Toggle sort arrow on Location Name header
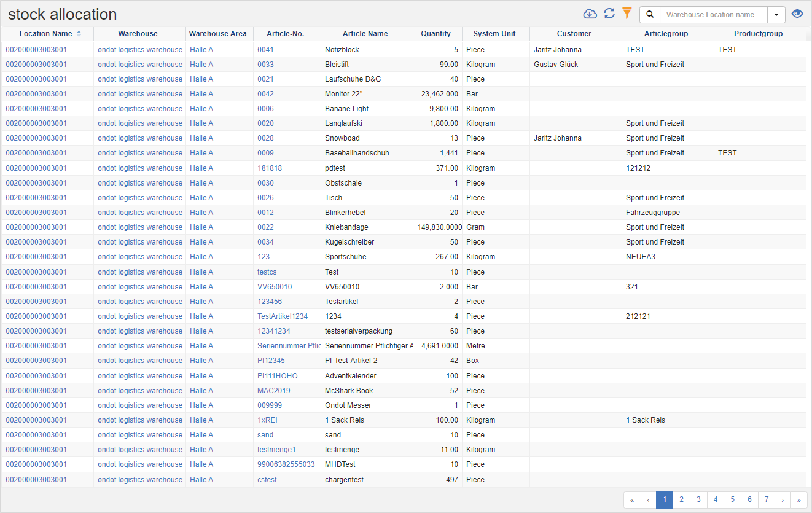 coord(79,34)
